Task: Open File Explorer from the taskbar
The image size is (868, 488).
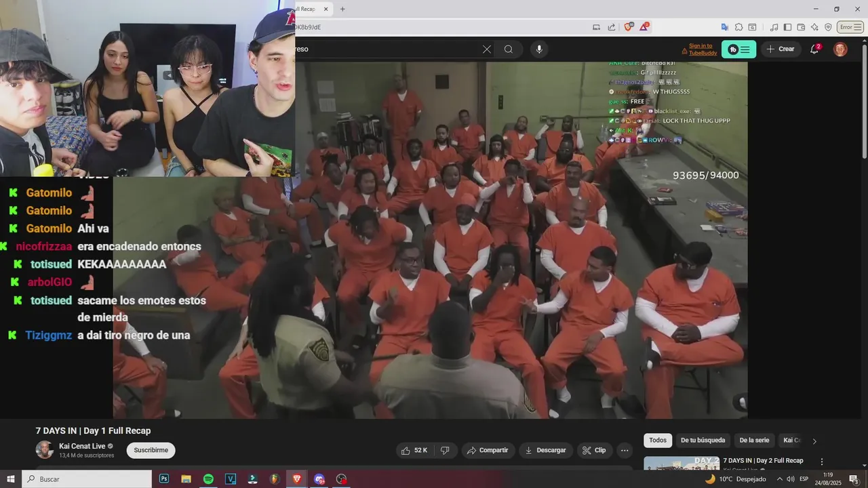Action: 186,479
